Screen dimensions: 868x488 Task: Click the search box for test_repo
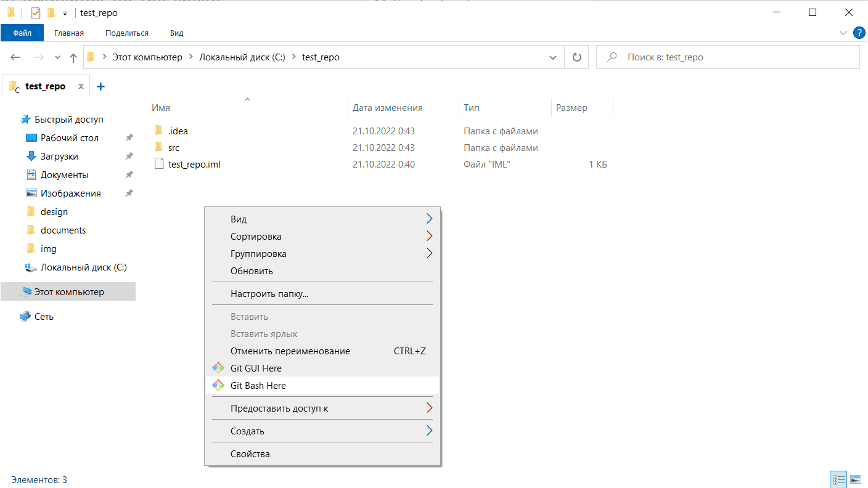pos(728,57)
